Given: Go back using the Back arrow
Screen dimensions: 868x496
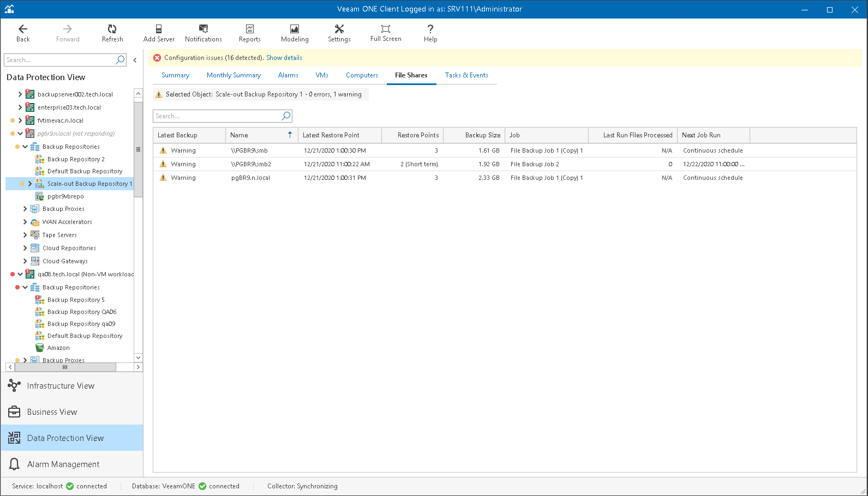Looking at the screenshot, I should [23, 33].
